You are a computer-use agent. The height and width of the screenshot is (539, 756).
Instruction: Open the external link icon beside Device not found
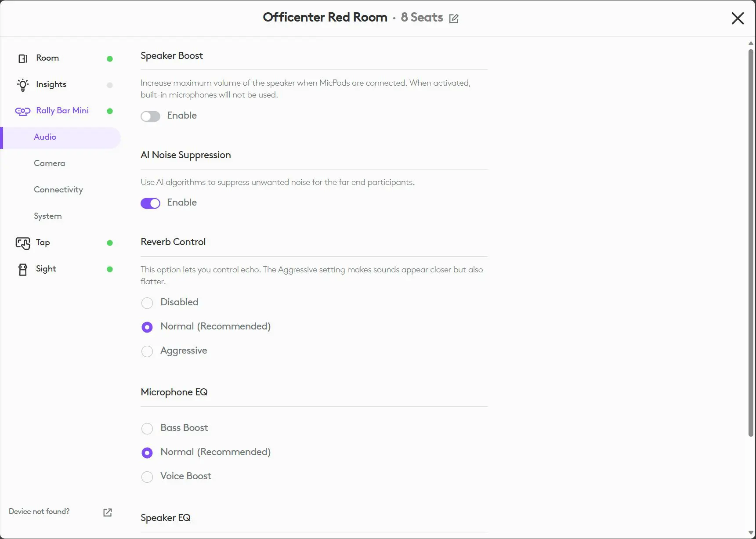click(x=108, y=512)
